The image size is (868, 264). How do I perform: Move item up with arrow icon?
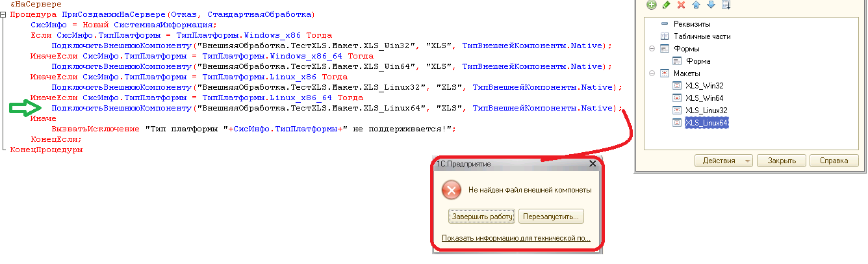pyautogui.click(x=696, y=5)
